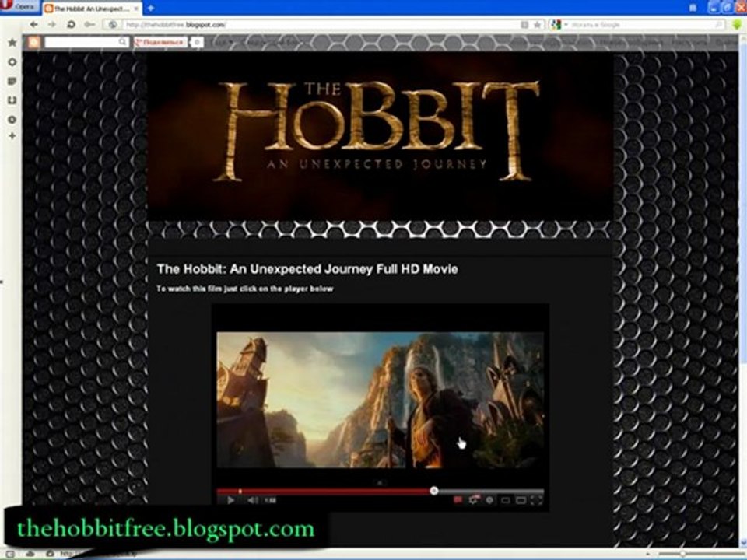Viewport: 747px width, 560px height.
Task: Mute the video volume speaker
Action: [252, 500]
